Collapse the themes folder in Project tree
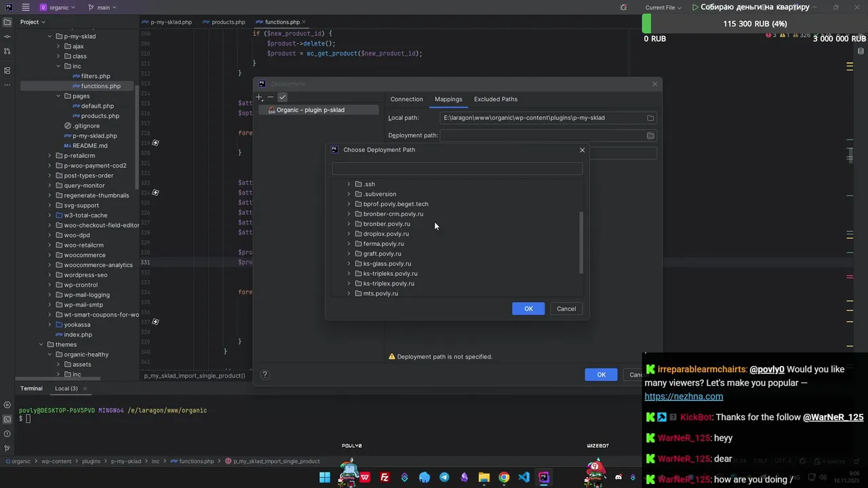The width and height of the screenshot is (868, 488). click(41, 344)
